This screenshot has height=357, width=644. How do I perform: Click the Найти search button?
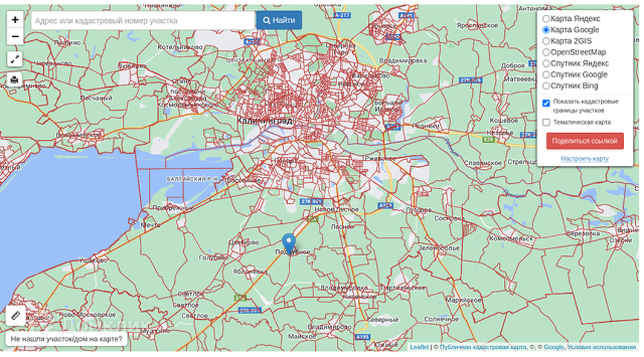click(279, 20)
